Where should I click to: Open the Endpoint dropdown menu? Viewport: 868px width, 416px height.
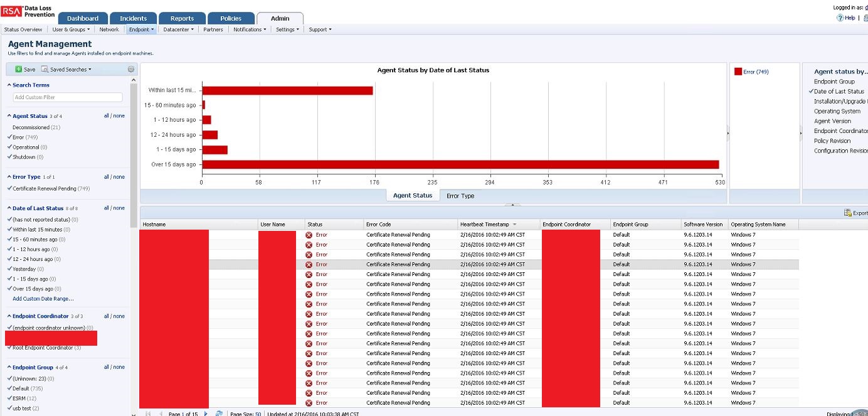pos(141,29)
